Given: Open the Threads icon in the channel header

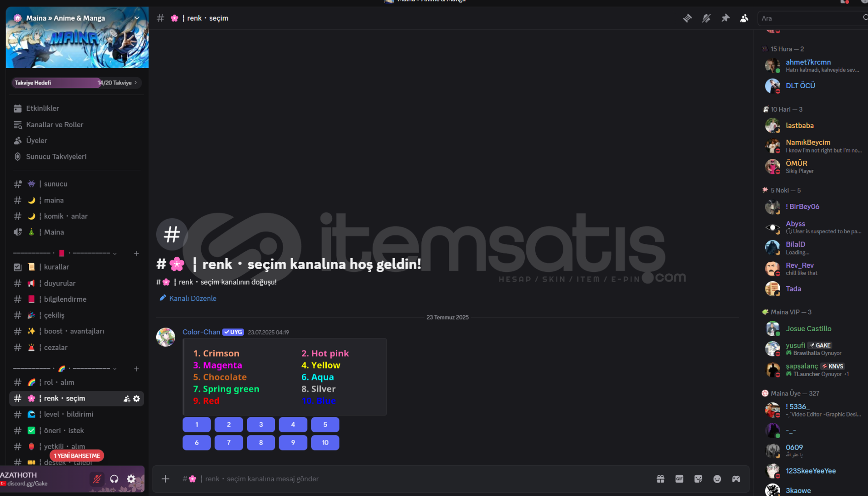Looking at the screenshot, I should tap(687, 18).
